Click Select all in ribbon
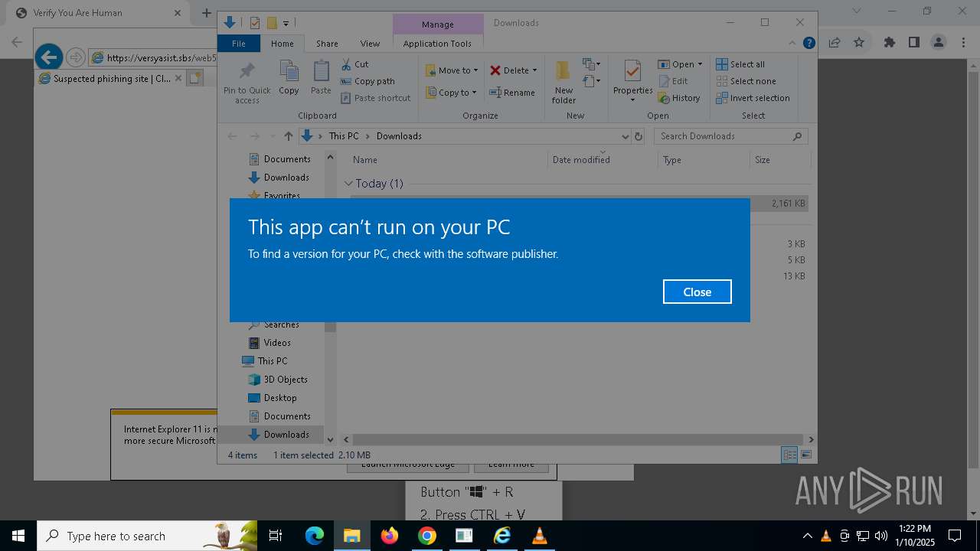 [740, 64]
